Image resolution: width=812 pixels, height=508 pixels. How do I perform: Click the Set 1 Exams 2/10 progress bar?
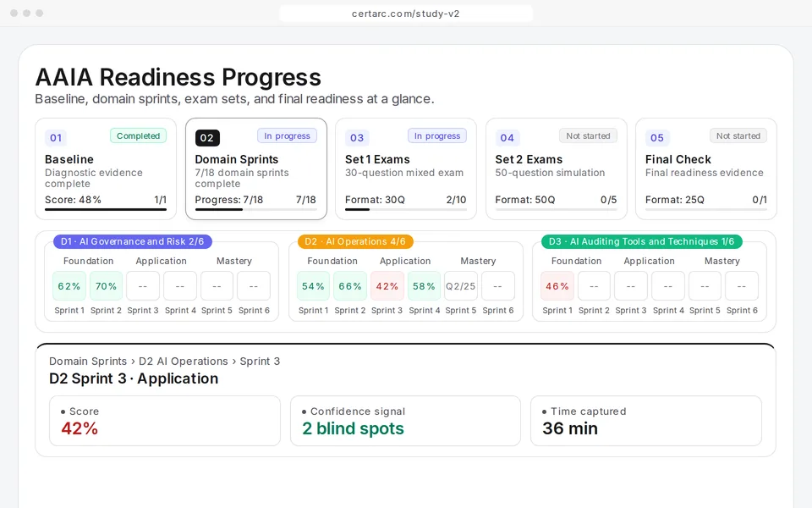(x=406, y=209)
